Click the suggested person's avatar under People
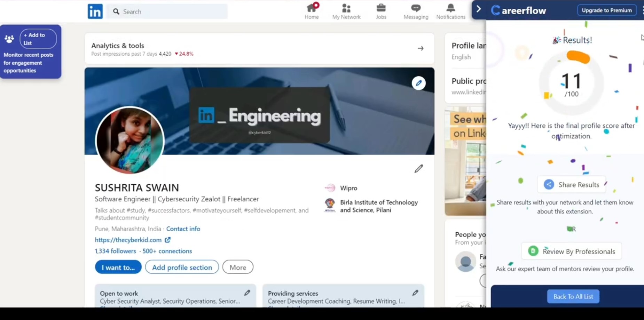The width and height of the screenshot is (644, 320). point(465,261)
